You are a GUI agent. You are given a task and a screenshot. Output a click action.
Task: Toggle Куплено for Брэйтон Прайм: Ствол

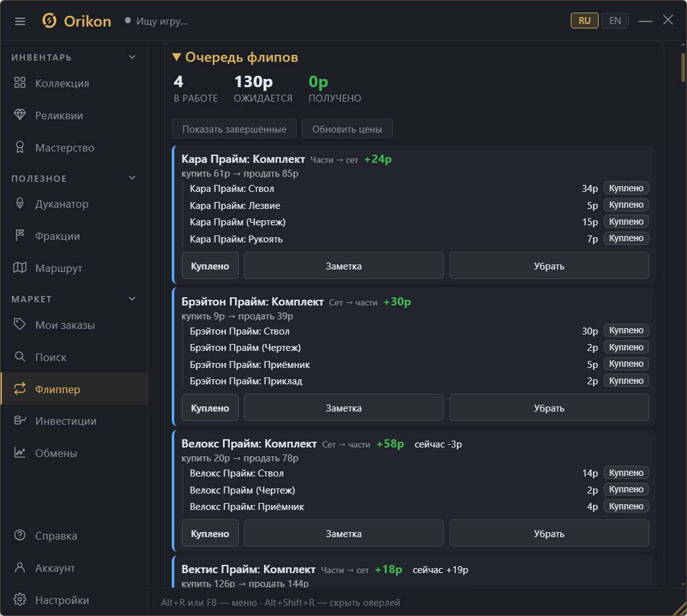point(626,331)
